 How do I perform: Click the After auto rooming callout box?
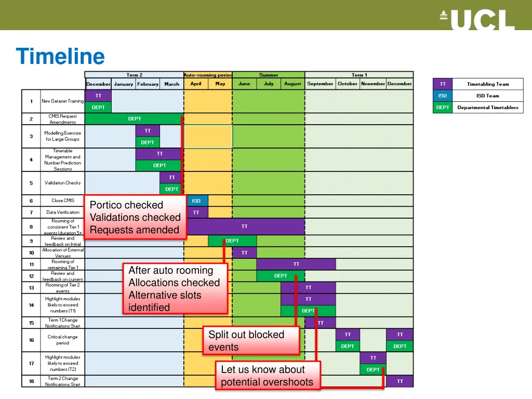click(175, 289)
